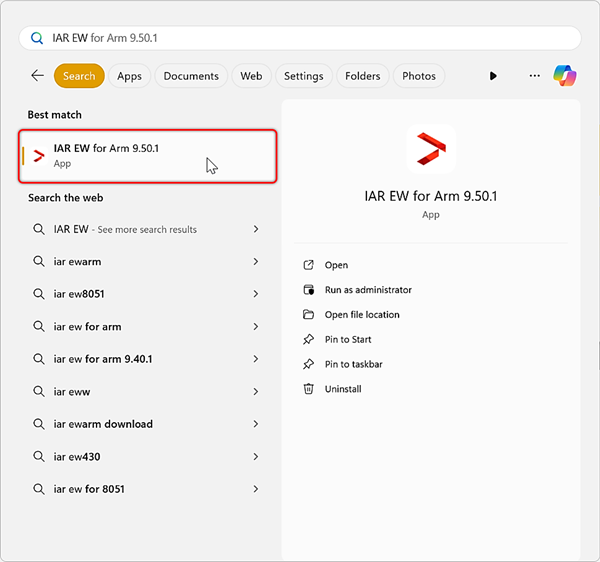Expand chevron beside iar ewarm download

click(x=256, y=424)
